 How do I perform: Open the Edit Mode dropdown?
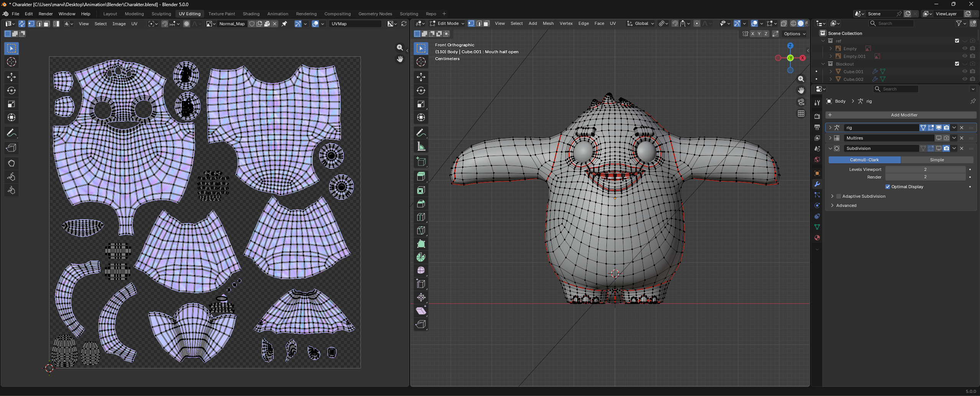coord(447,23)
